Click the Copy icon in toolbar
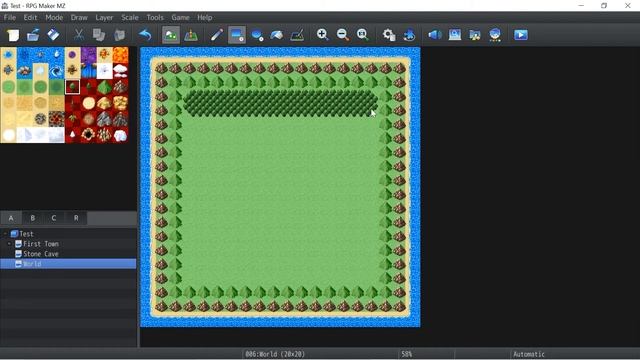Screen dimensions: 640x360 click(99, 35)
